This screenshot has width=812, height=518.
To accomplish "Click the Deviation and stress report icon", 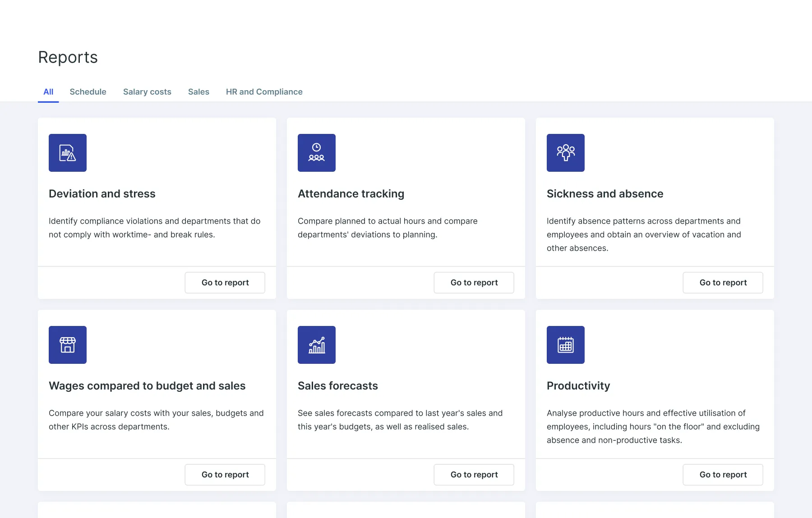I will 68,153.
